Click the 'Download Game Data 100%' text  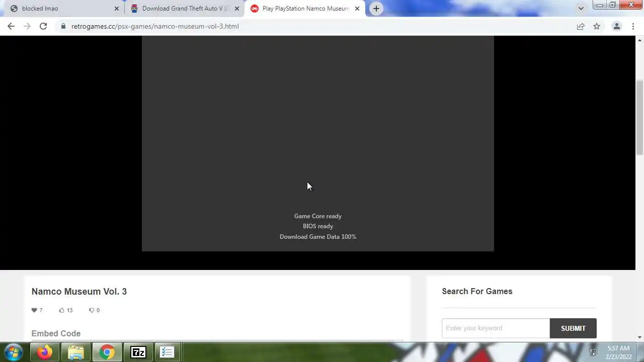coord(318,237)
